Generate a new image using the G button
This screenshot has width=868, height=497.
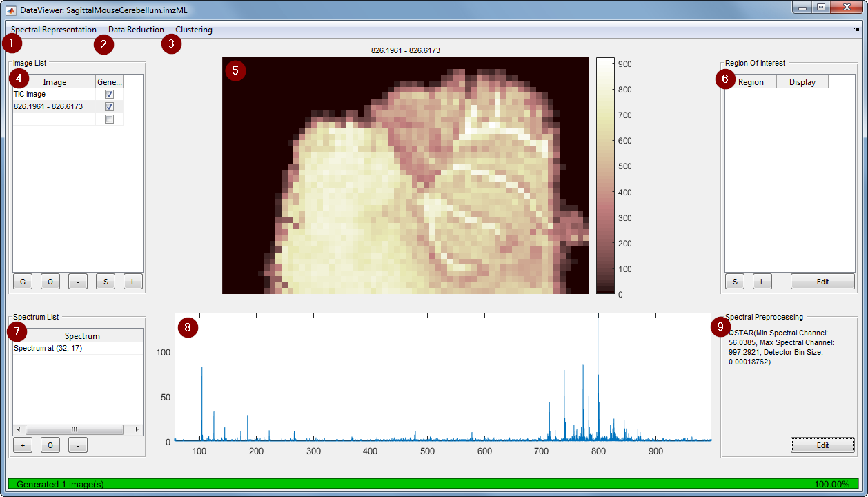(22, 281)
